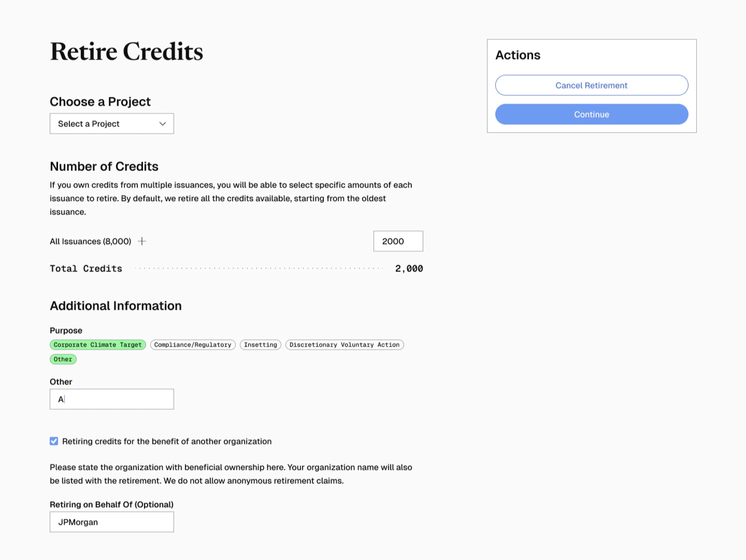
Task: Pick the Discretionary Voluntary Action chip
Action: coord(344,345)
